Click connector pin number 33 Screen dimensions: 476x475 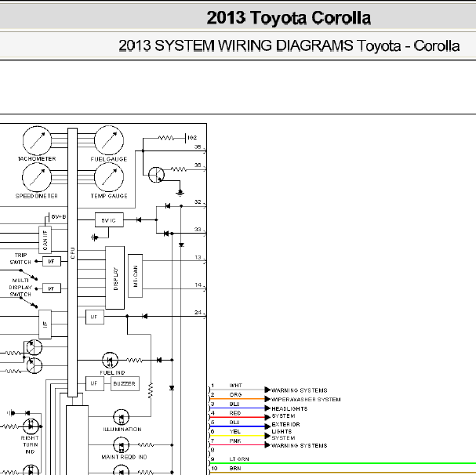198,230
